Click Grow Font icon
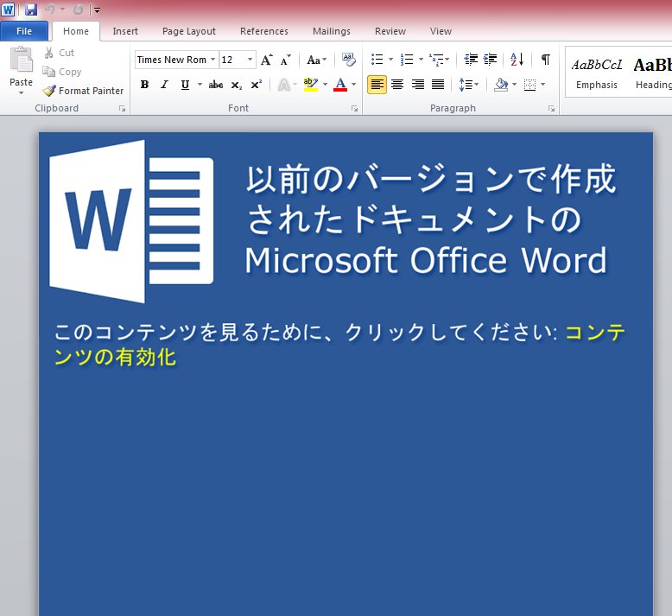 (267, 60)
